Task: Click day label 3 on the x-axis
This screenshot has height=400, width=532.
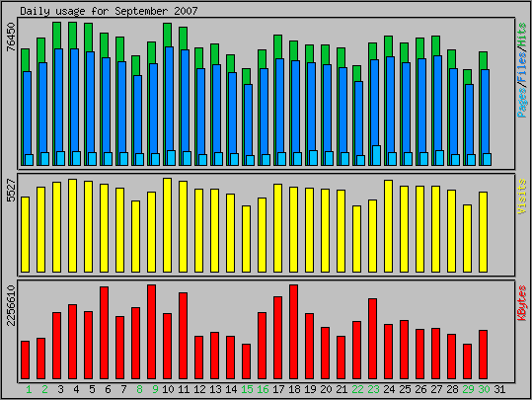Action: coord(60,389)
